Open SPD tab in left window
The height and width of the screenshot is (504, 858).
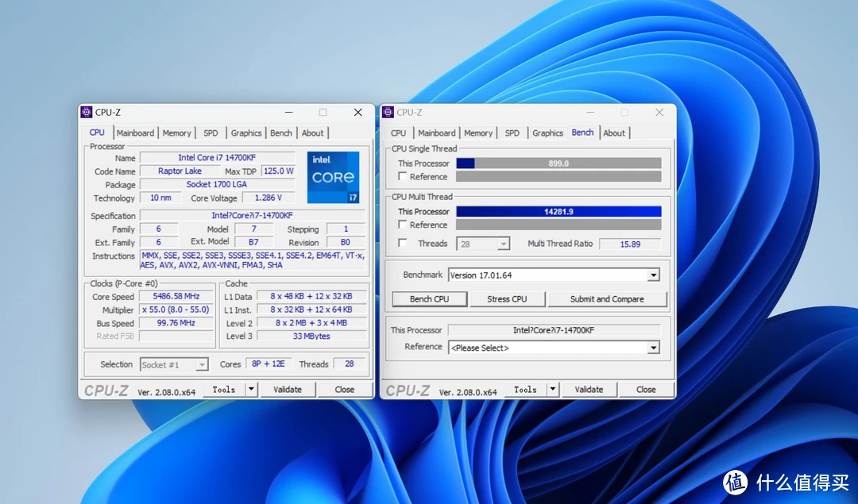(x=211, y=133)
